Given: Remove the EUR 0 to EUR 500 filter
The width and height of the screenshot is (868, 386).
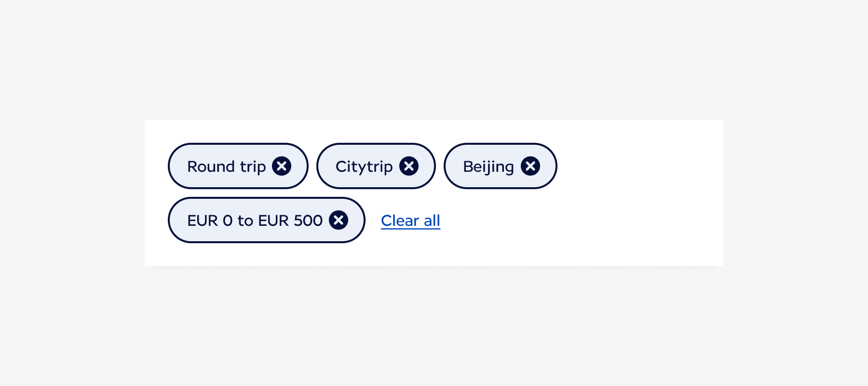Looking at the screenshot, I should point(339,220).
